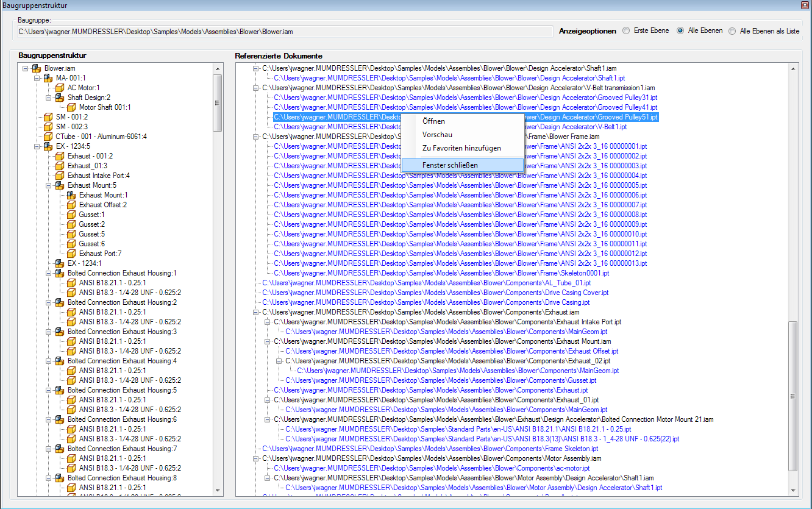Click the CTube - 001 - Aluminum-6061:4 icon
Viewport: 812px width, 509px height.
48,137
